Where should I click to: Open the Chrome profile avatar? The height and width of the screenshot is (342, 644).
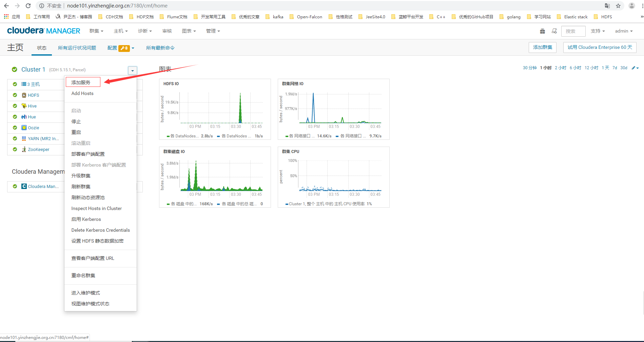(x=632, y=6)
